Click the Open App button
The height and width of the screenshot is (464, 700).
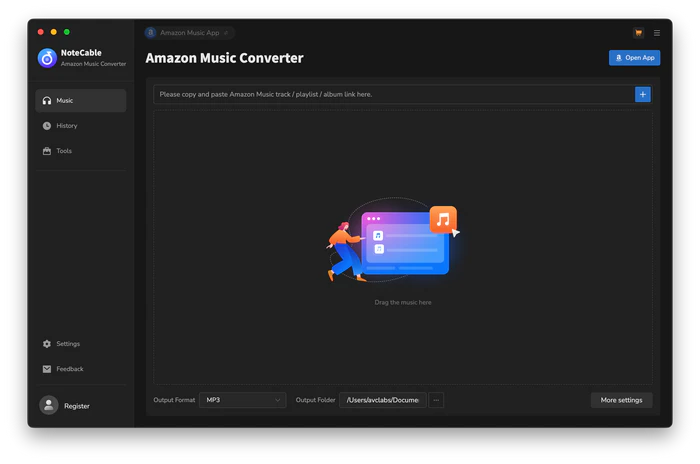[x=634, y=58]
